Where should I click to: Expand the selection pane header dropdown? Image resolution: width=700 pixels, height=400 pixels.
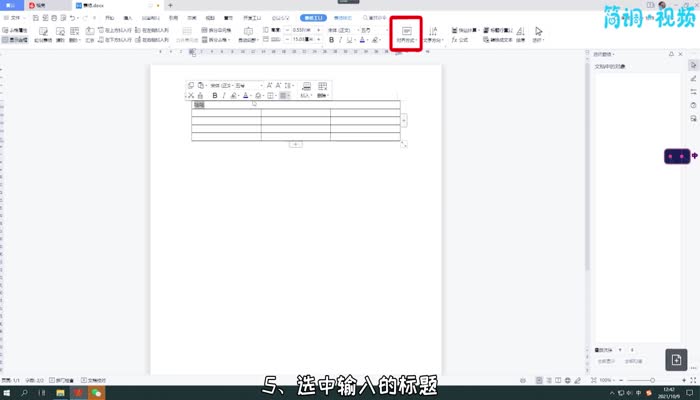pos(605,54)
